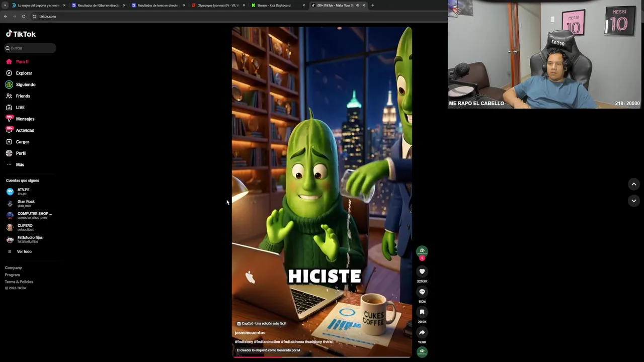The image size is (644, 362).
Task: Go to previous video with up arrow
Action: [634, 184]
